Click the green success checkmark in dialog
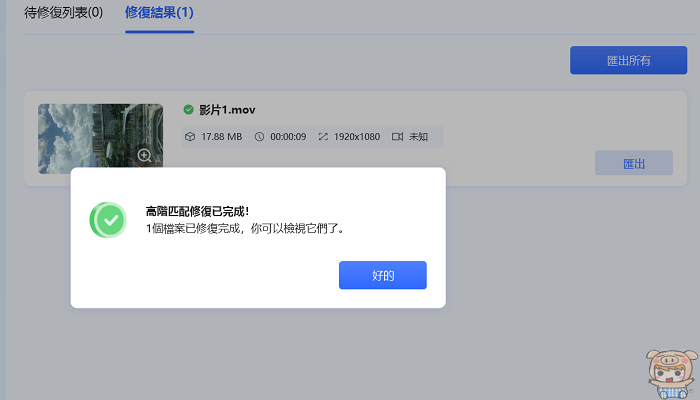Viewport: 700px width, 400px height. click(108, 220)
